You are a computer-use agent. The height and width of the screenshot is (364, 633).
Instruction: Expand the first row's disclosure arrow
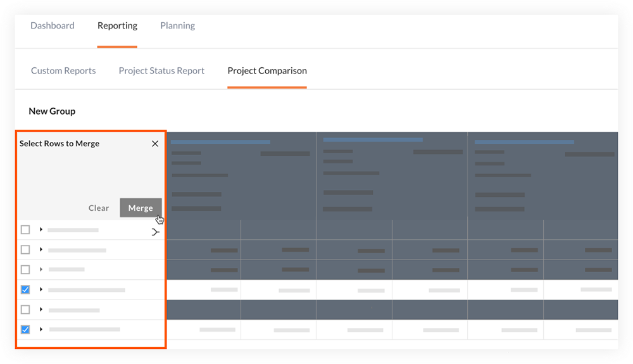41,229
